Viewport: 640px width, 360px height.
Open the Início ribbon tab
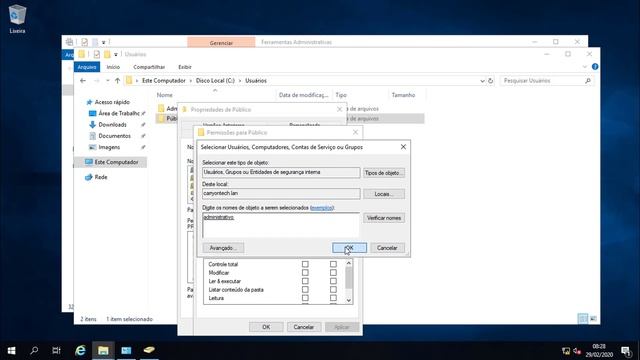[x=113, y=67]
